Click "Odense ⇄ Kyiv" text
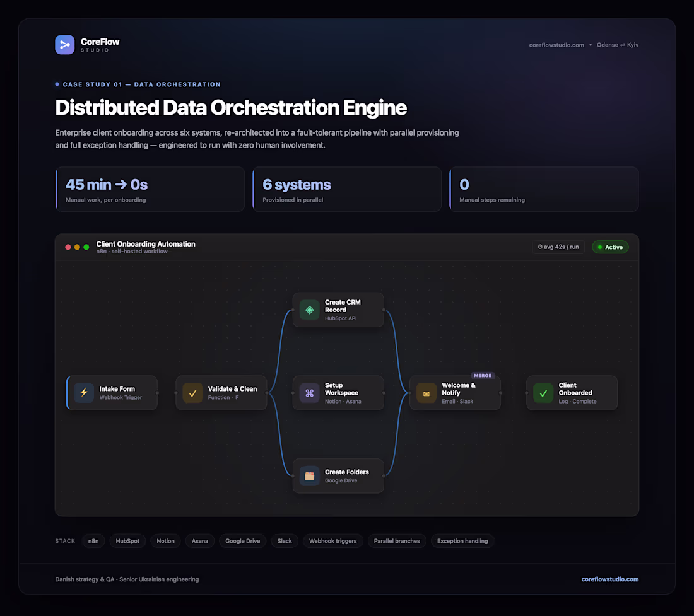694x616 pixels. pyautogui.click(x=618, y=45)
